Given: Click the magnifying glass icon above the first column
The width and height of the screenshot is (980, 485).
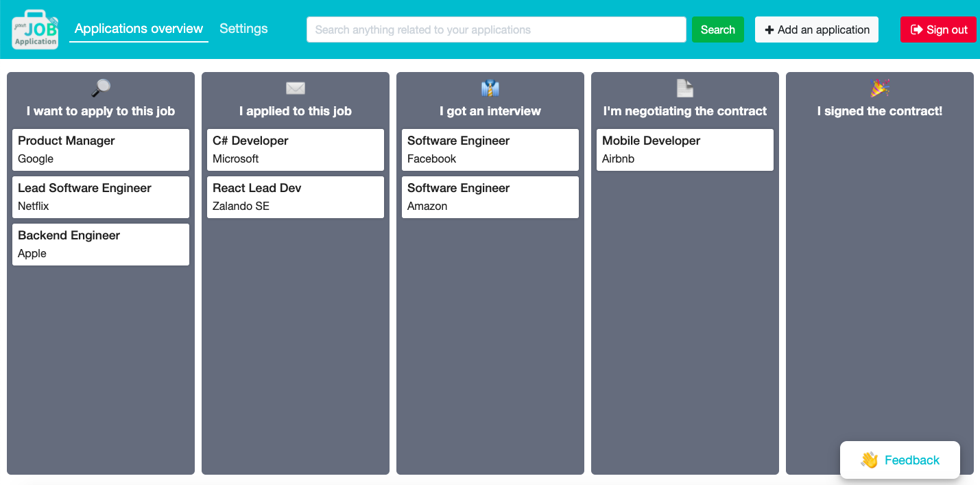Looking at the screenshot, I should [100, 88].
